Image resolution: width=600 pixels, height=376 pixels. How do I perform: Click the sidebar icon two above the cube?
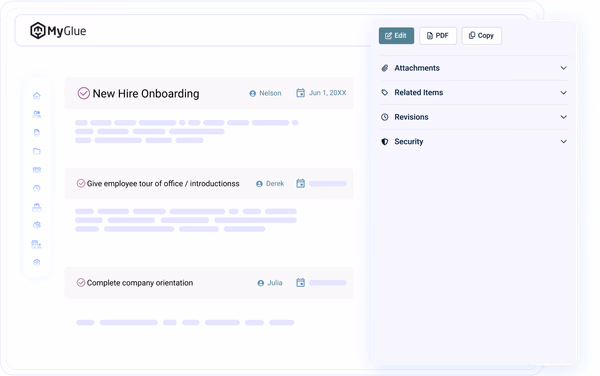[37, 225]
